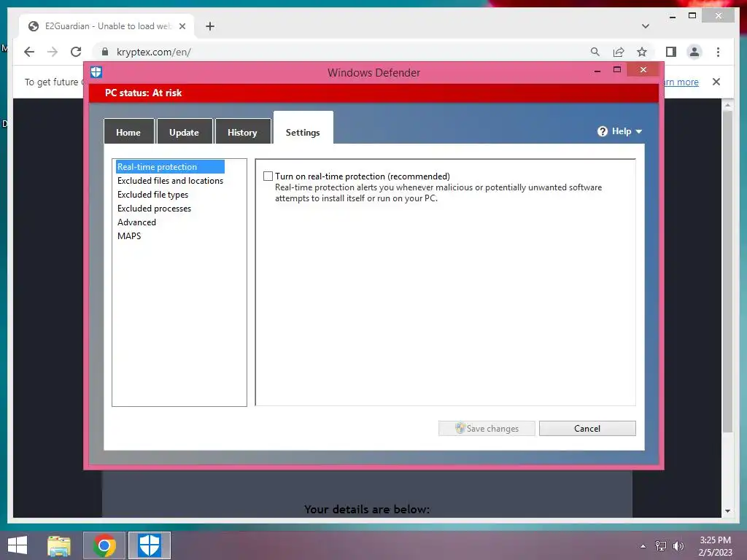
Task: Open the Chrome three-dot menu
Action: tap(718, 52)
